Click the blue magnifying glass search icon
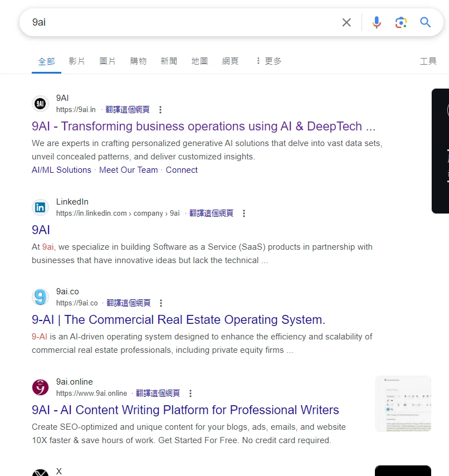 (426, 22)
